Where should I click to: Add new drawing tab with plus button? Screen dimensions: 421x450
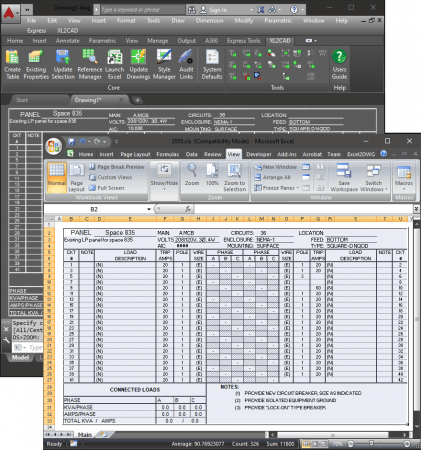click(137, 100)
